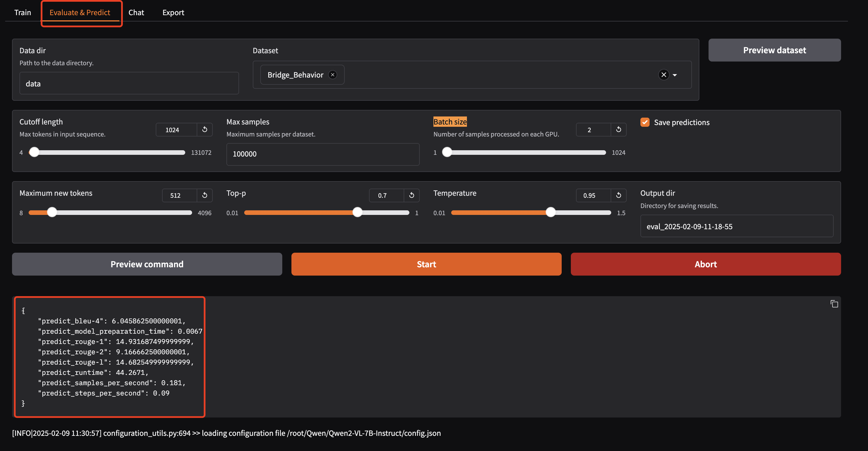Click the Max samples input field
868x451 pixels.
pyautogui.click(x=322, y=154)
